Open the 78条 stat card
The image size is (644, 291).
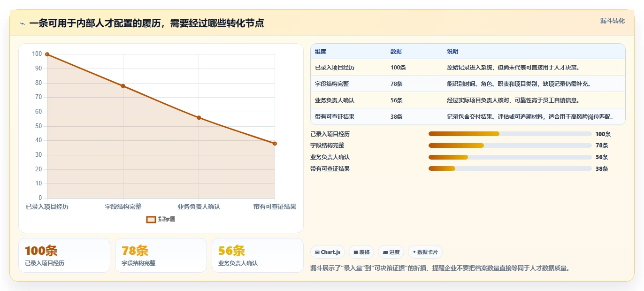pyautogui.click(x=161, y=255)
